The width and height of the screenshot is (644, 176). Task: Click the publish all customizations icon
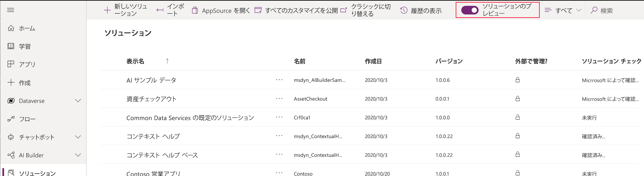pyautogui.click(x=258, y=10)
